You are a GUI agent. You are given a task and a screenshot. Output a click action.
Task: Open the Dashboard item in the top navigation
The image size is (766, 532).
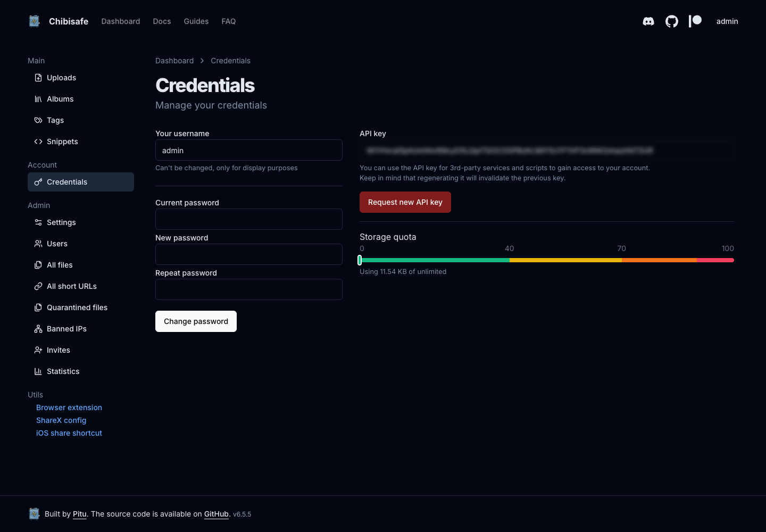[x=121, y=21]
